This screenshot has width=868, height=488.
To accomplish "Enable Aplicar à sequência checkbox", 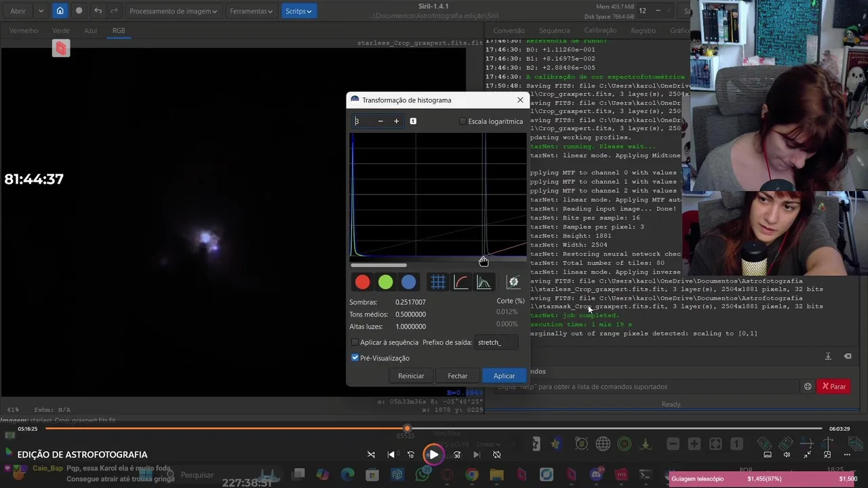I will [355, 342].
